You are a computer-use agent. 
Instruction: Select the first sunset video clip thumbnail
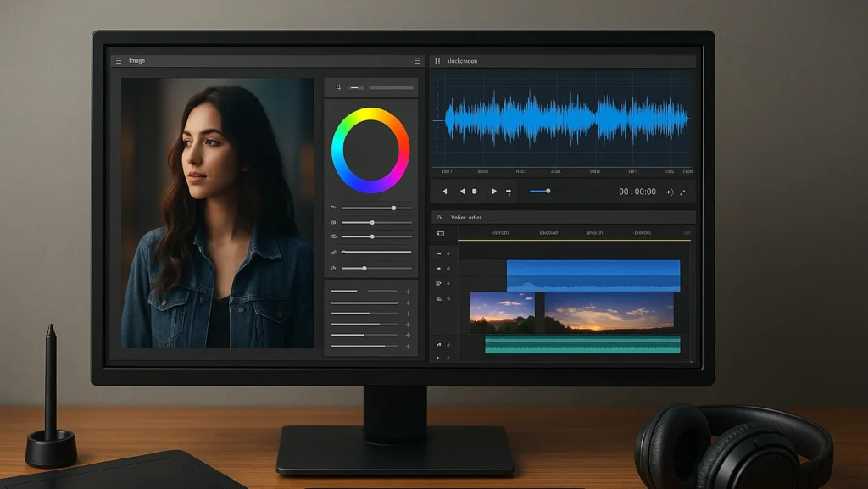tap(502, 312)
